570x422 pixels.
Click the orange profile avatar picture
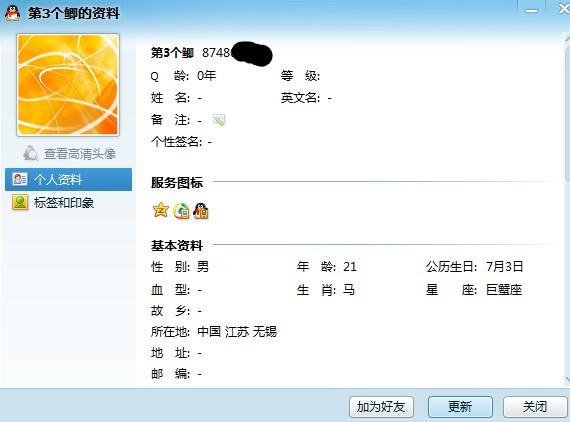[68, 85]
